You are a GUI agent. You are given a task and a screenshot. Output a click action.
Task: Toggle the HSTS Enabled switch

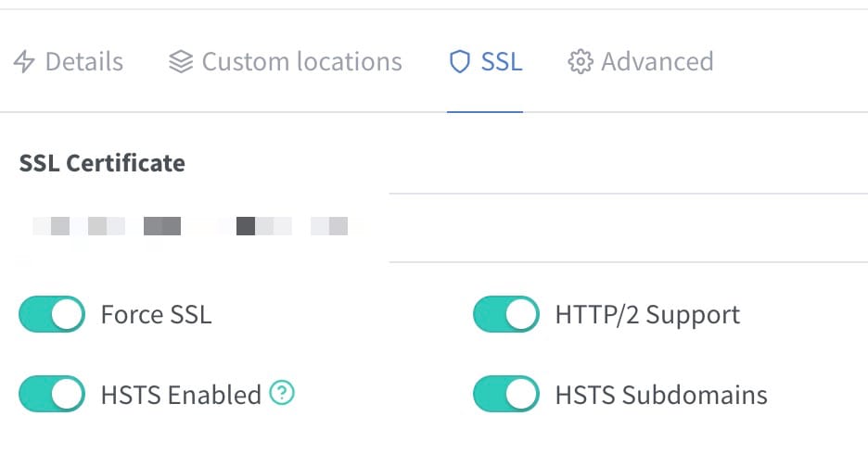pos(52,394)
